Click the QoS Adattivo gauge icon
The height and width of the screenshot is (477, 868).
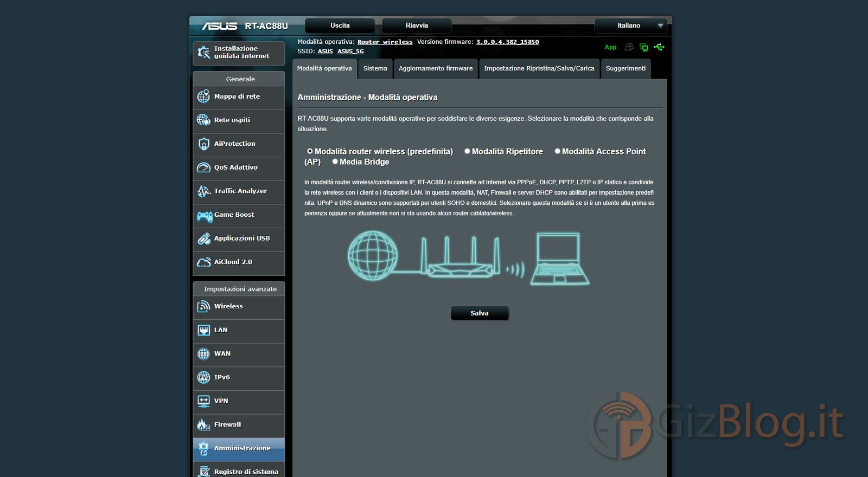click(x=203, y=167)
